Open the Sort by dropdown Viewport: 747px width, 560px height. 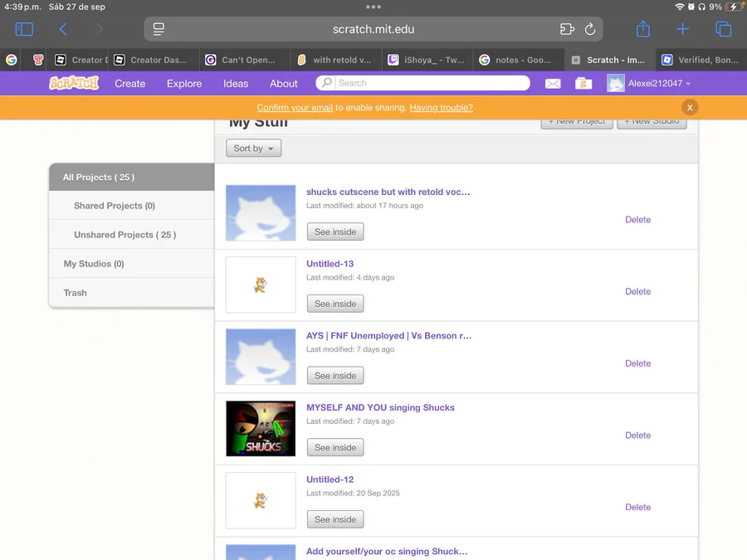tap(253, 149)
